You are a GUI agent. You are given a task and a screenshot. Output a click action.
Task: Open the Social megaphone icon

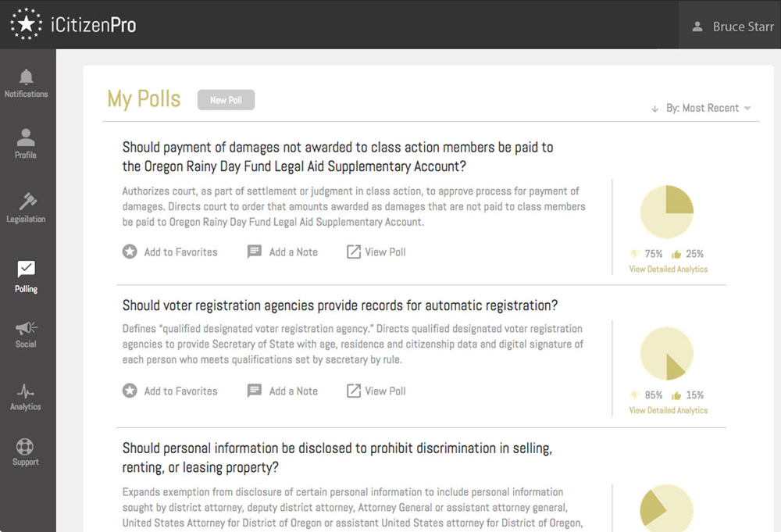click(26, 328)
